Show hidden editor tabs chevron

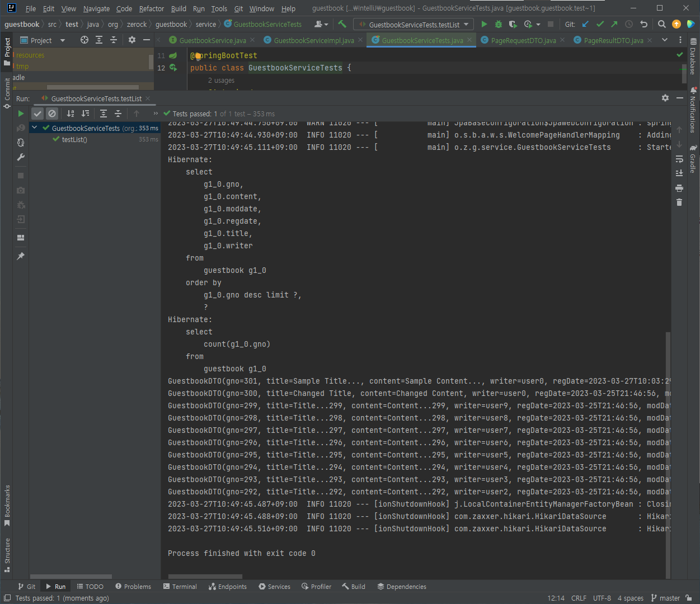(x=665, y=40)
